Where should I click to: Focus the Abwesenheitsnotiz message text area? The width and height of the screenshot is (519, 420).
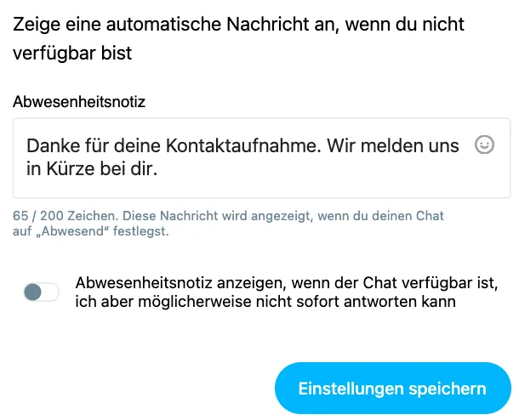tap(261, 158)
